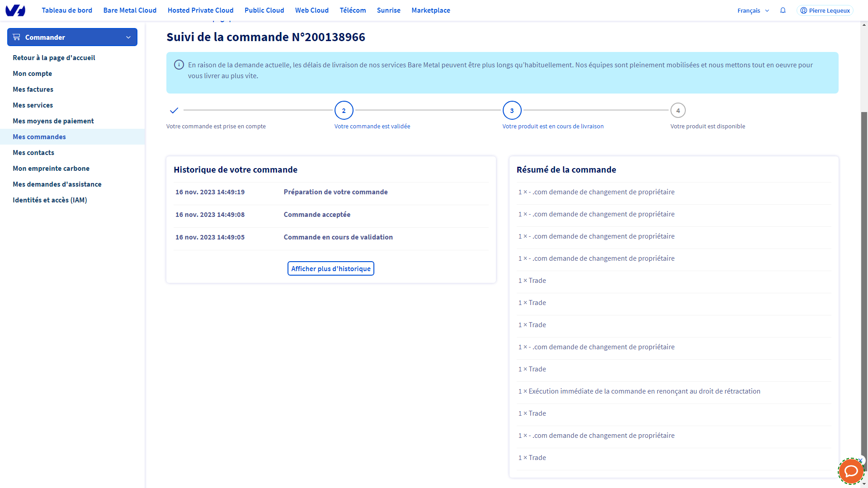Open the Français language selector
The image size is (868, 488).
pos(753,10)
